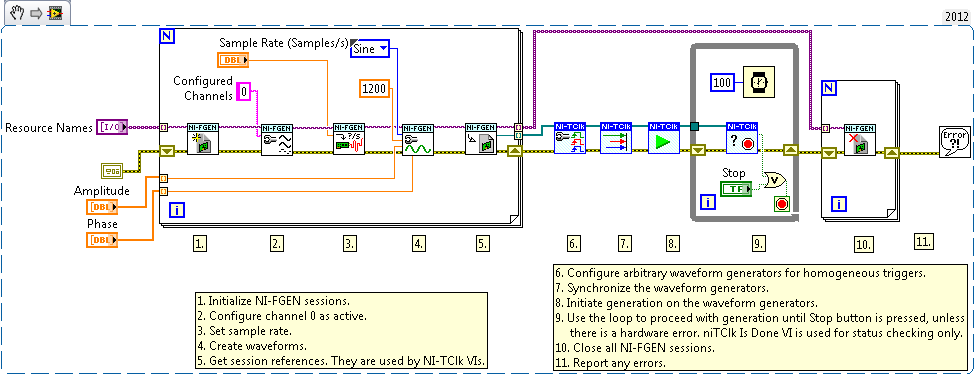Viewport: 975px width, 375px height.
Task: Click the Resource Names label text
Action: click(49, 127)
